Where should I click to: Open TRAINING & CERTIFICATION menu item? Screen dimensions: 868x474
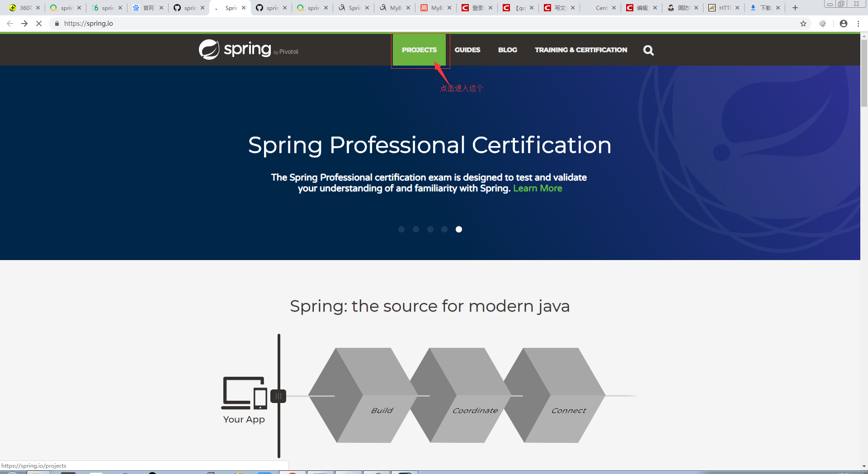581,50
